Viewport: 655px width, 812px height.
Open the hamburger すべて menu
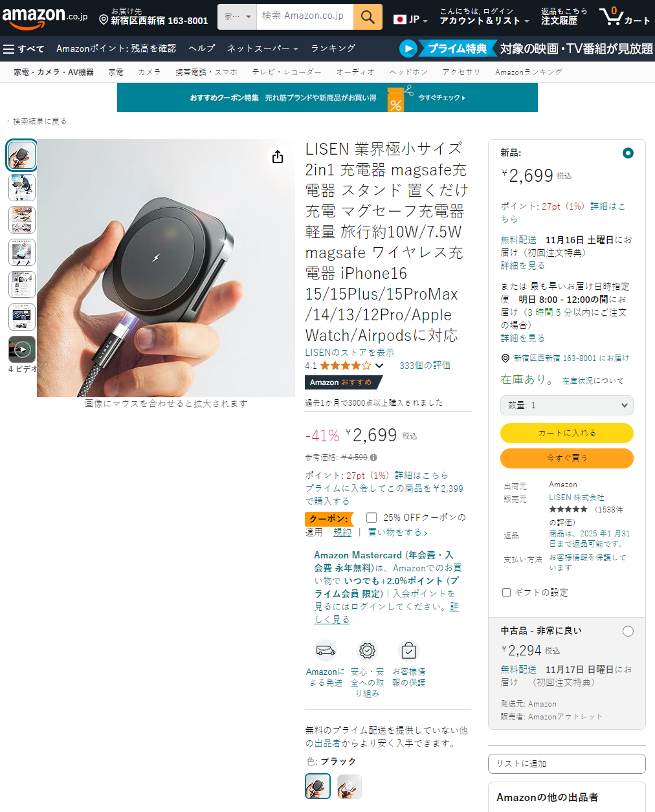23,49
